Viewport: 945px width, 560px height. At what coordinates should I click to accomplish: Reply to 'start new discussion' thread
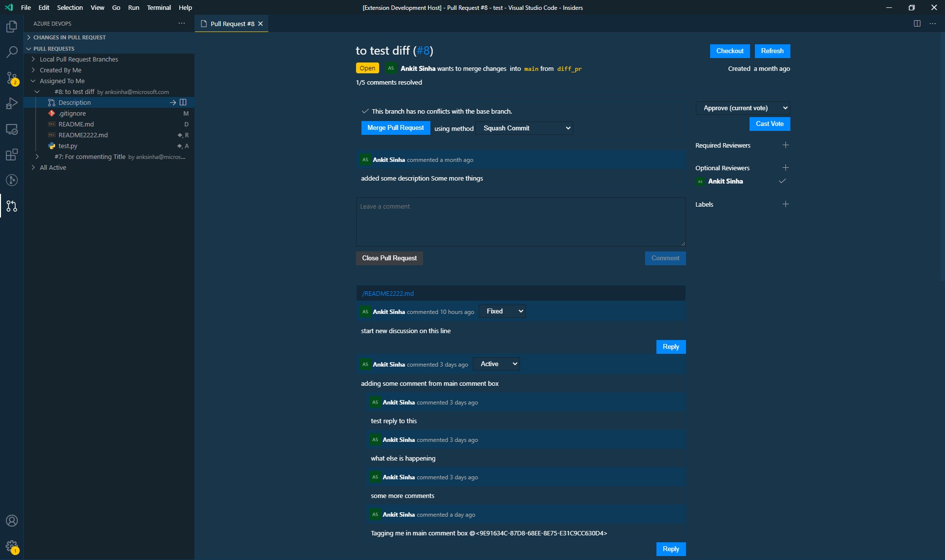671,347
